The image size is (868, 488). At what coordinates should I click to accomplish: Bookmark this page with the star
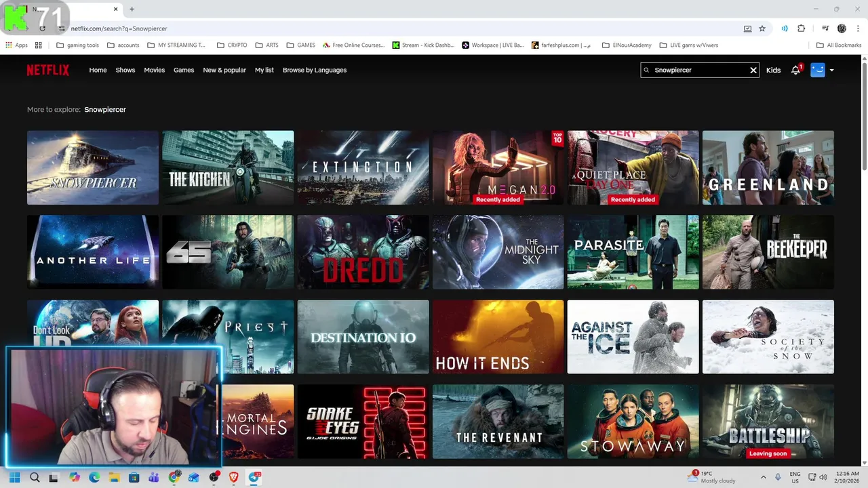pos(762,28)
